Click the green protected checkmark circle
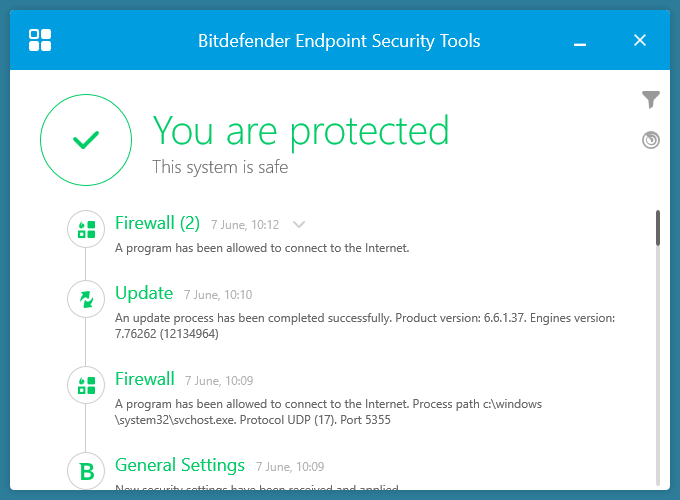This screenshot has width=680, height=500. [x=86, y=141]
